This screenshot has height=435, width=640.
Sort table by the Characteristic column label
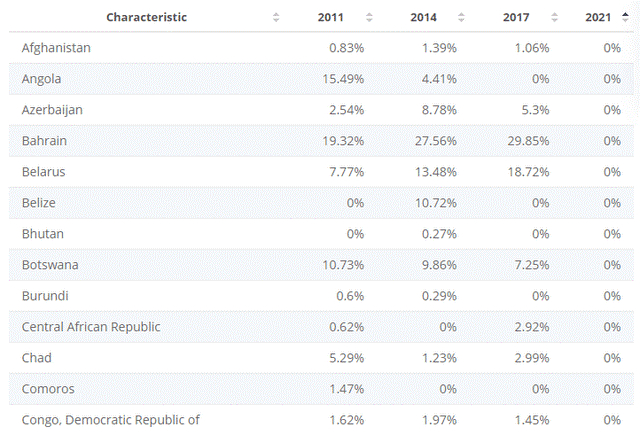pyautogui.click(x=146, y=17)
